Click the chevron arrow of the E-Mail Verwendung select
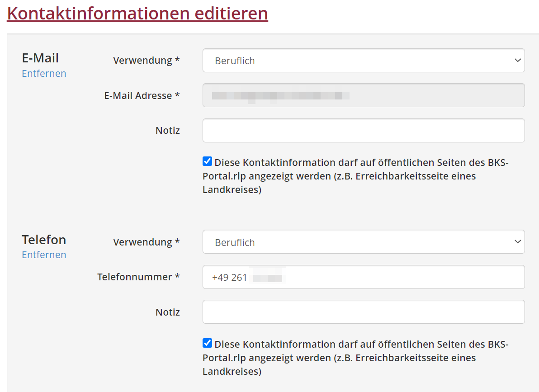The width and height of the screenshot is (539, 392). (x=518, y=61)
